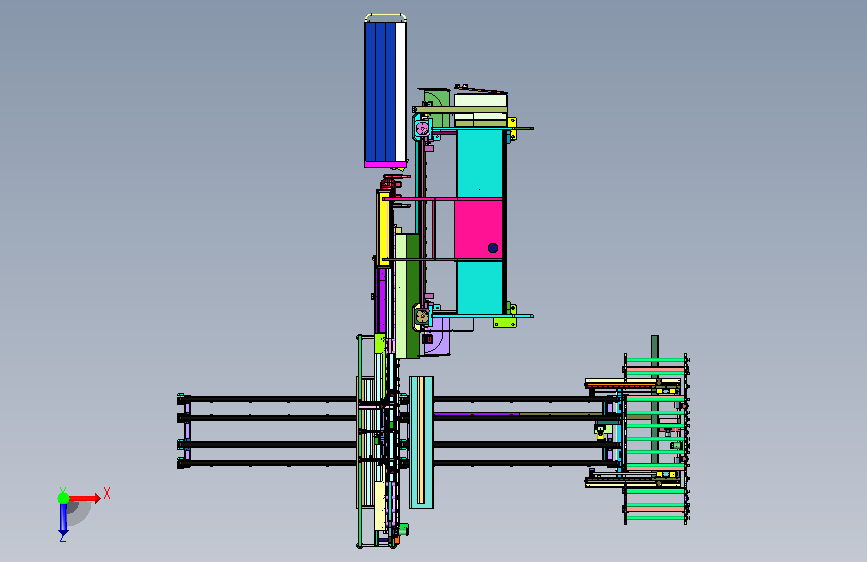The height and width of the screenshot is (562, 867).
Task: Select the magenta square panel on the model
Action: tap(478, 230)
